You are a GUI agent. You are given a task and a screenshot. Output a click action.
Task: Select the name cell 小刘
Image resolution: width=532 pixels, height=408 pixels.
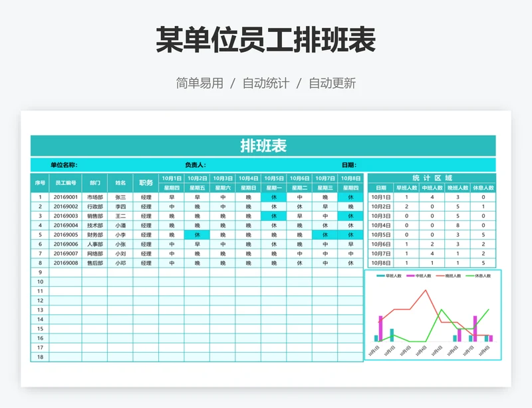click(120, 254)
